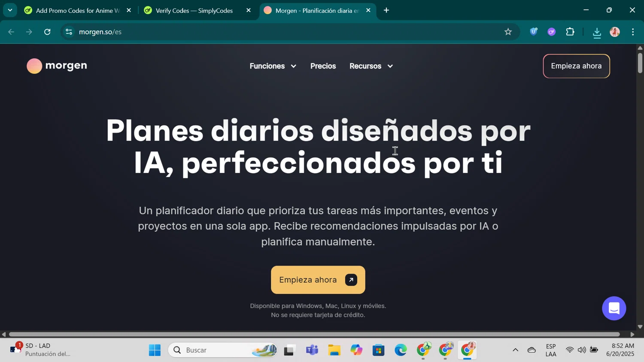Open the tab search dropdown arrow
This screenshot has height=362, width=644.
[10, 10]
